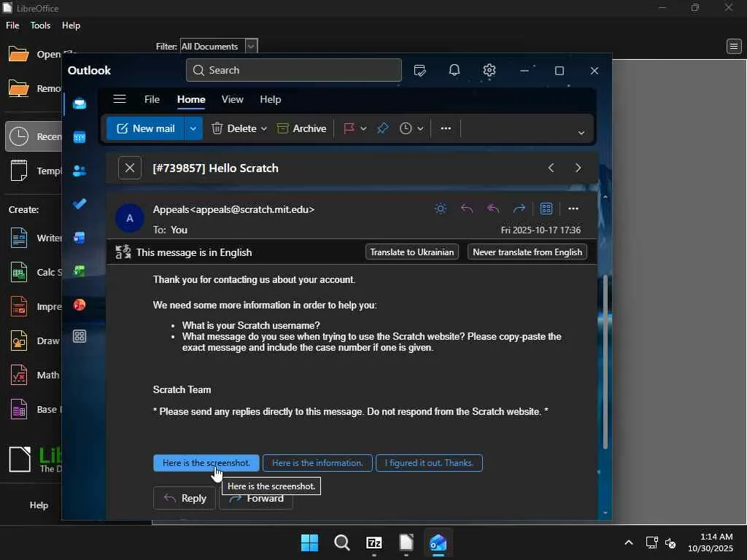This screenshot has height=560, width=747.
Task: Click the sender avatar letter A
Action: [130, 218]
